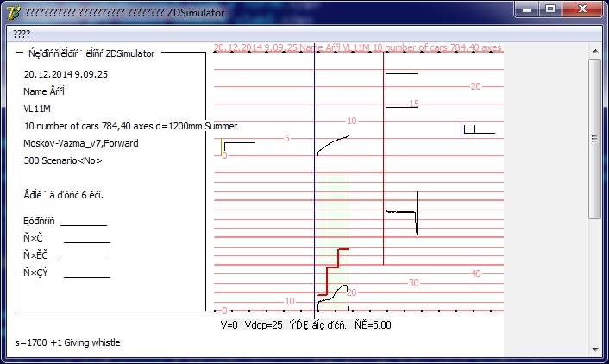Screen dimensions: 609x364
Task: Click the 's=1700 +1 Giving whistle' status text
Action: (x=68, y=342)
